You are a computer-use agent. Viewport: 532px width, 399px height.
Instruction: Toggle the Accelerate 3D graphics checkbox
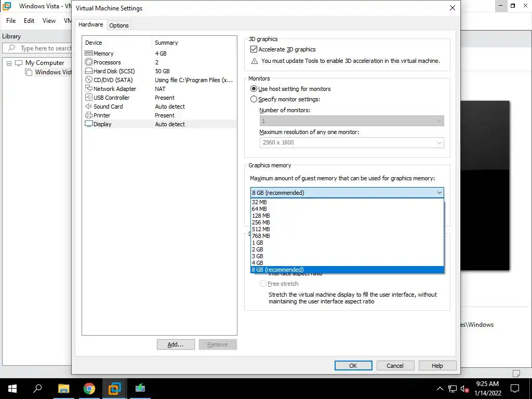pos(254,49)
